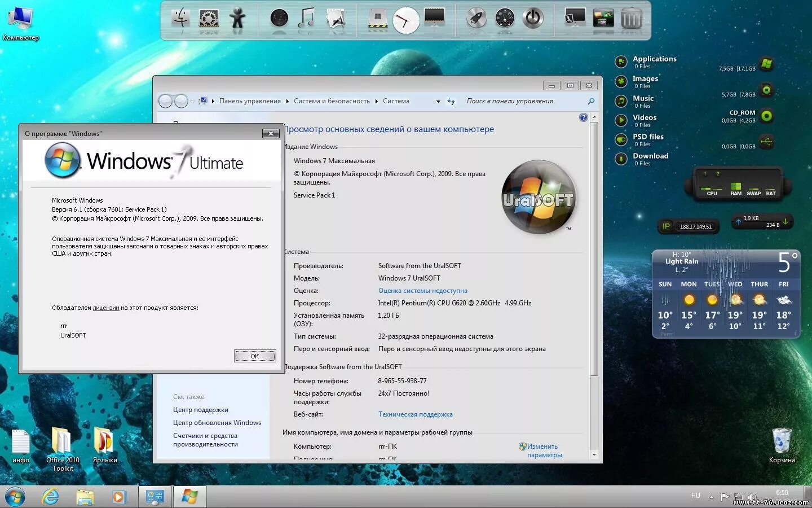Switch to the winver Windows-flag taskbar button
The height and width of the screenshot is (508, 812).
click(189, 497)
